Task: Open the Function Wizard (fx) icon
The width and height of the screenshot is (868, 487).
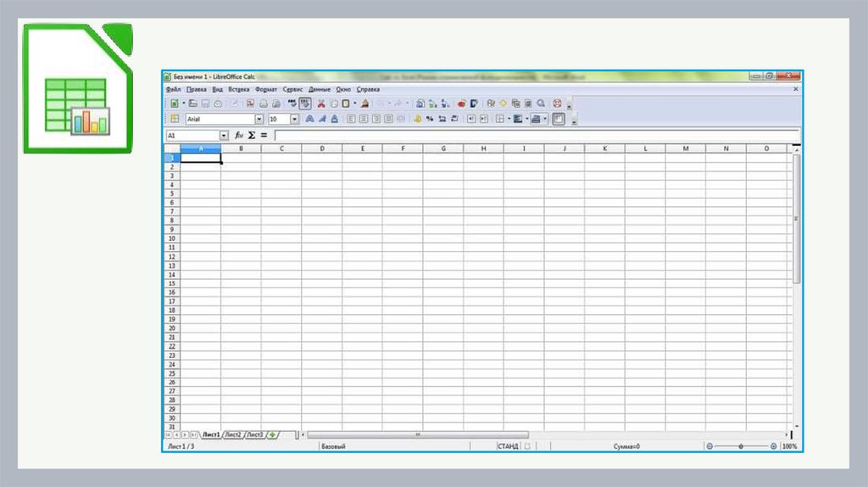Action: click(x=239, y=135)
